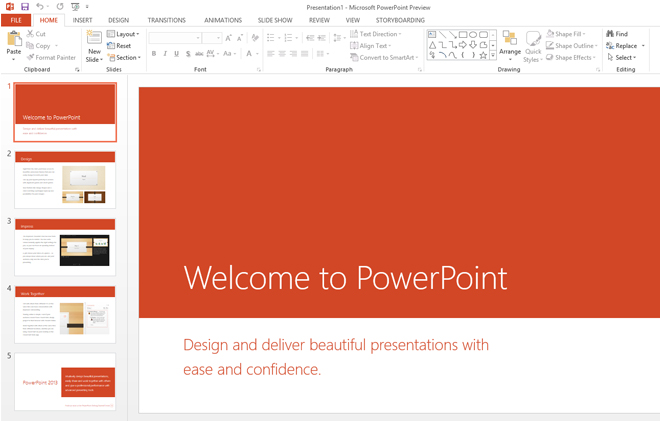The width and height of the screenshot is (660, 421).
Task: Open Change Case Aa dropdown
Action: point(229,53)
